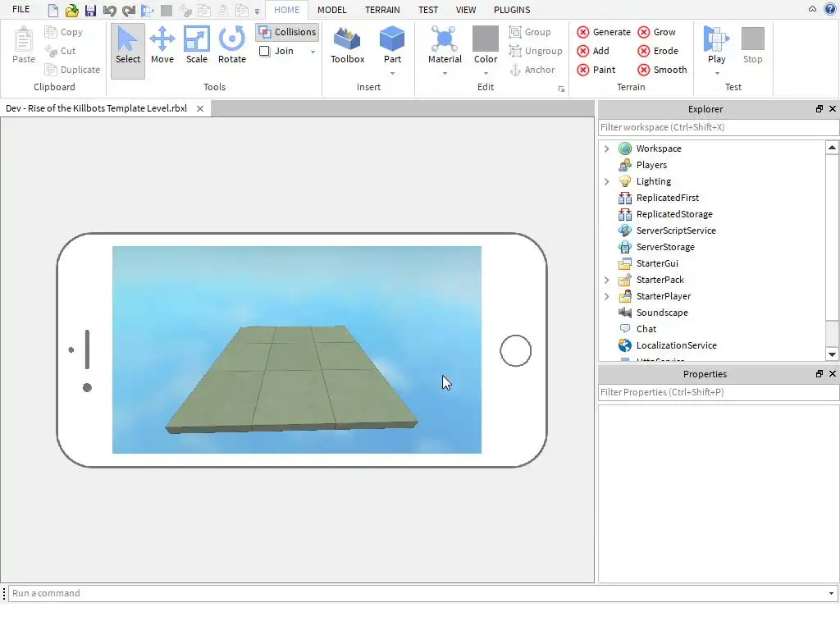This screenshot has height=630, width=840.
Task: Open the Join dropdown arrow
Action: pyautogui.click(x=313, y=52)
